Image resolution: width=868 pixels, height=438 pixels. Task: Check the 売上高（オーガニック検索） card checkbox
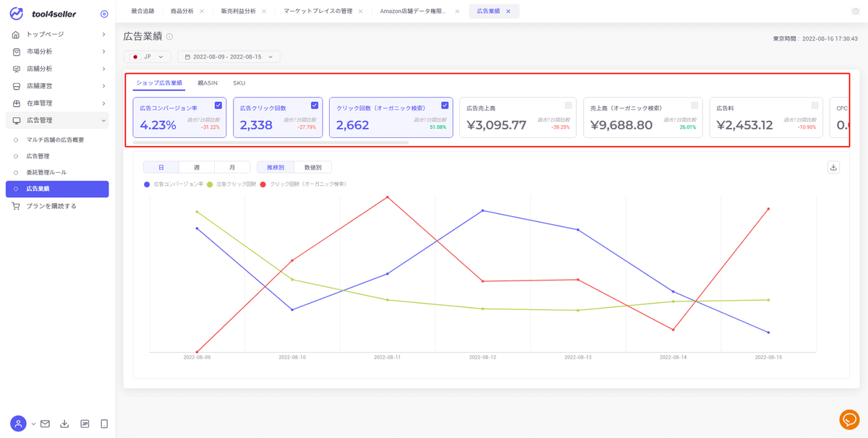[694, 106]
